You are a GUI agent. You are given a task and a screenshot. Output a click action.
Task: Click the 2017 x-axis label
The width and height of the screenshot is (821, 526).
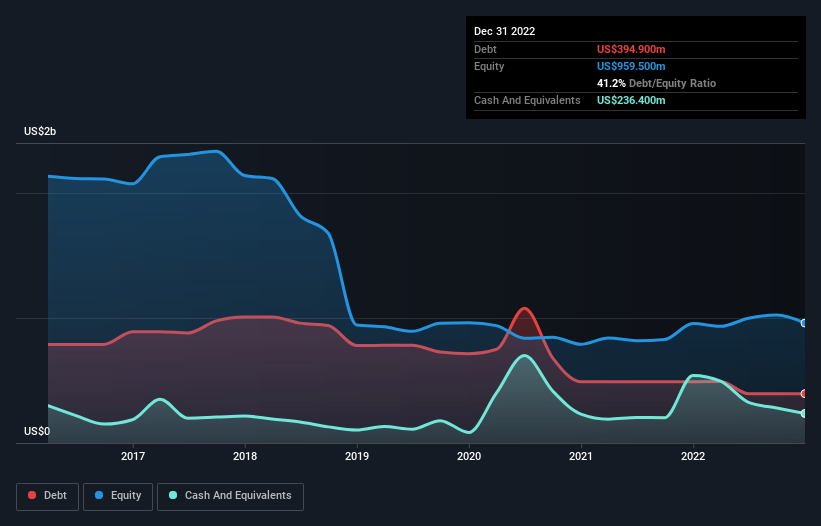coord(133,456)
